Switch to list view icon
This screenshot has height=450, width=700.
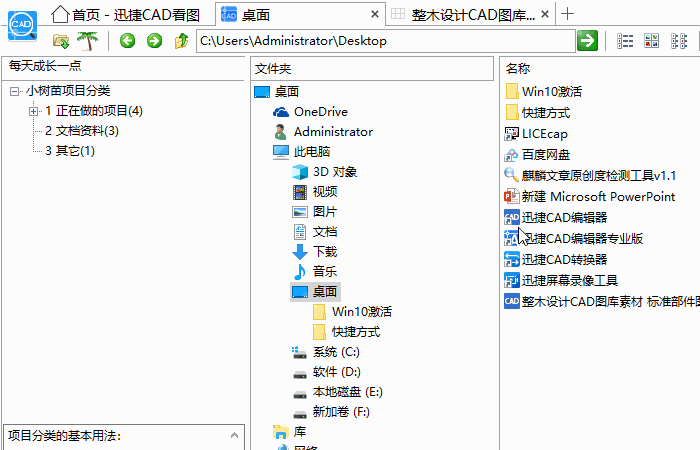[625, 41]
